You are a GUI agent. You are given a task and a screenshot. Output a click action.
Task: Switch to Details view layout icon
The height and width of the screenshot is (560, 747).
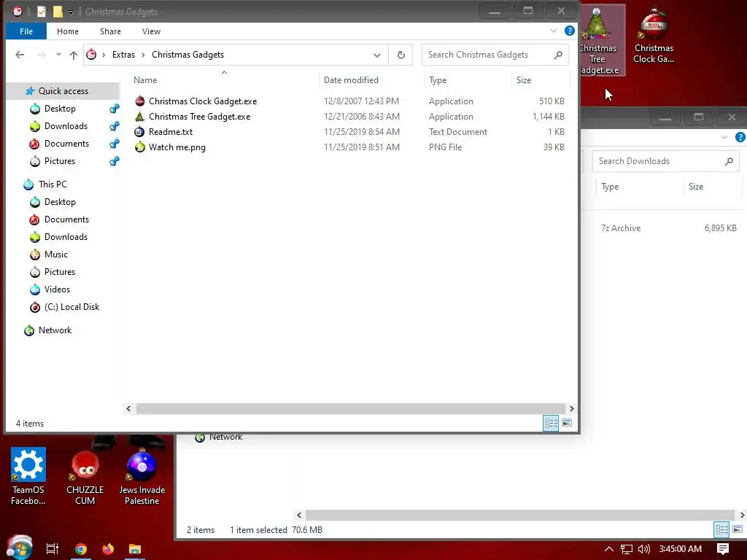click(551, 423)
